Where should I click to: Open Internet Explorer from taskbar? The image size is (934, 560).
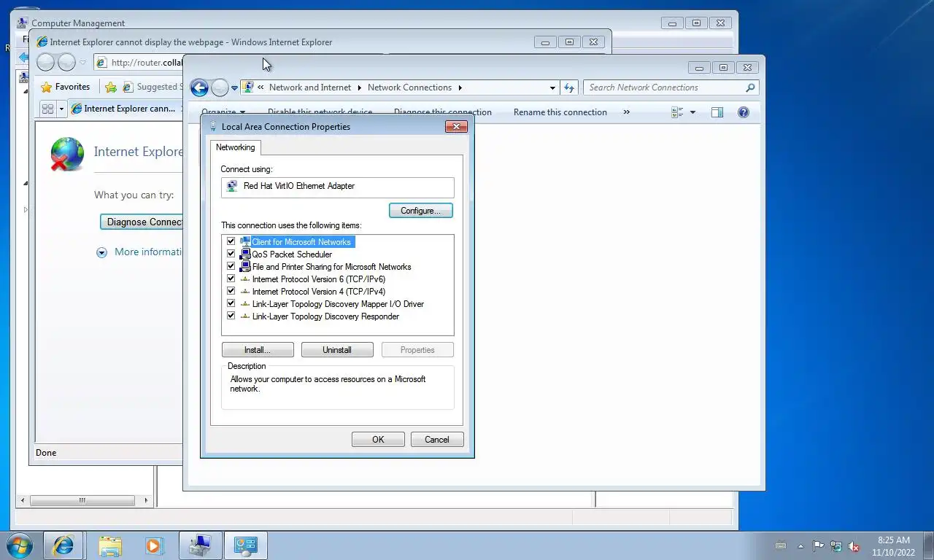click(63, 545)
